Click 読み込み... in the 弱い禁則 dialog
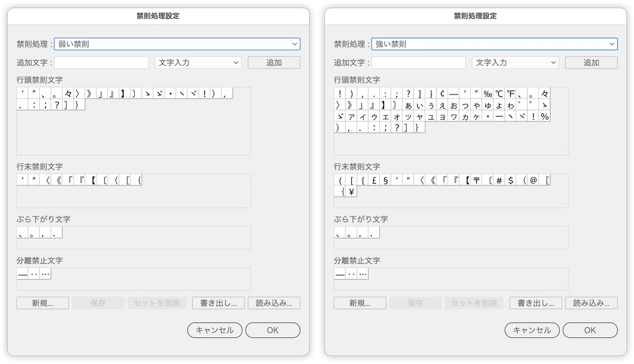 pyautogui.click(x=274, y=303)
